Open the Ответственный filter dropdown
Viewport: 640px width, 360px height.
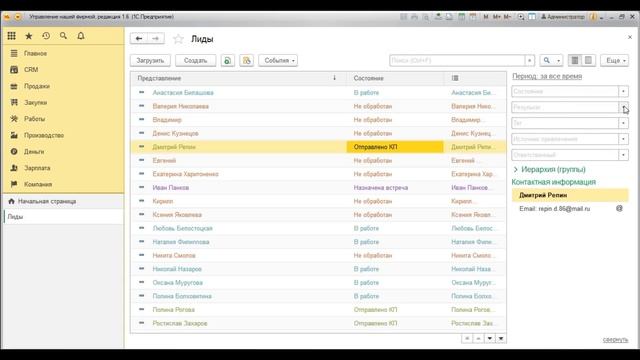pos(623,155)
